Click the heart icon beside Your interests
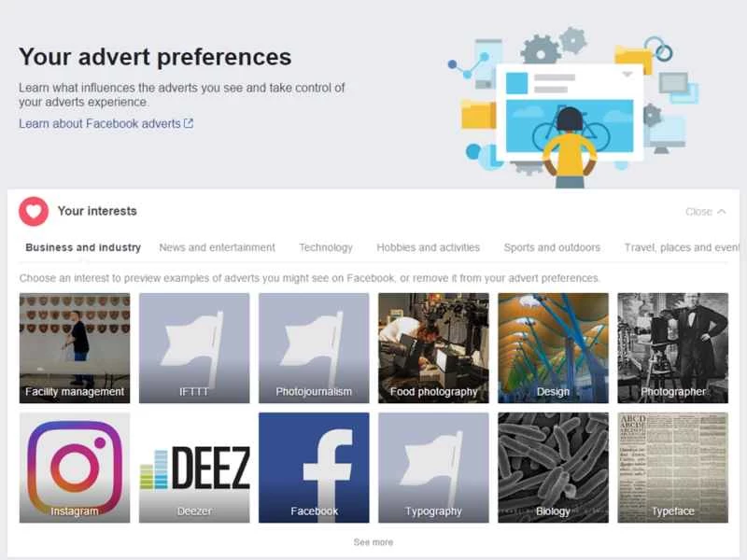The height and width of the screenshot is (560, 747). (34, 211)
